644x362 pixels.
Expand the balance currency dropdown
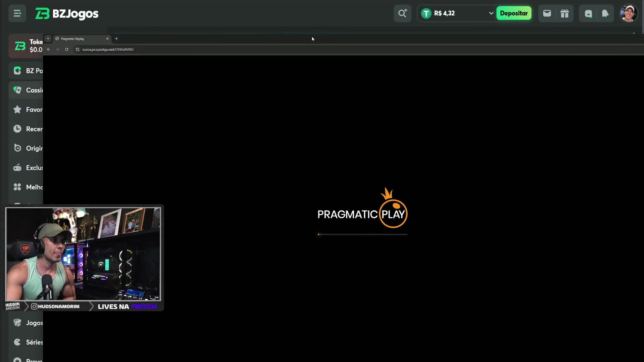[x=491, y=13]
